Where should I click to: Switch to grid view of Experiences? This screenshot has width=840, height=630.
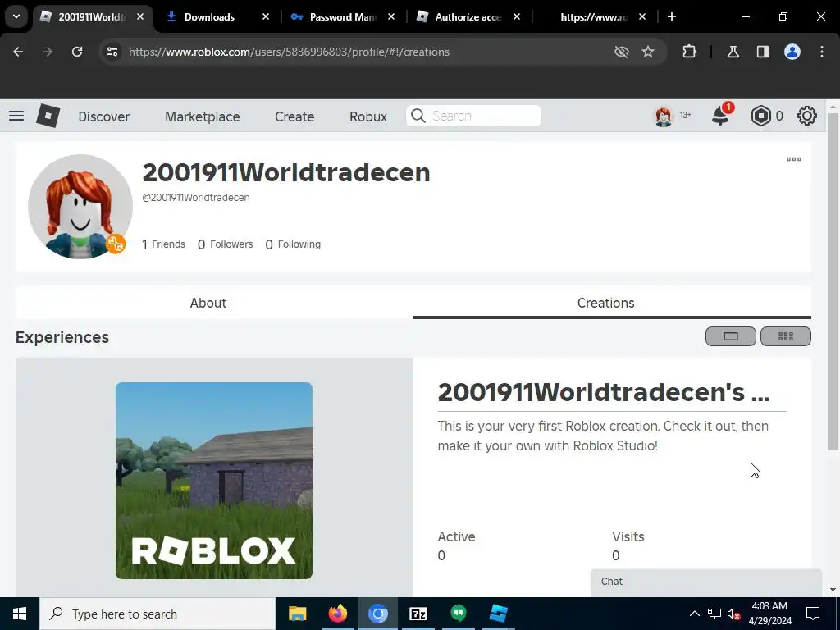[x=785, y=336]
